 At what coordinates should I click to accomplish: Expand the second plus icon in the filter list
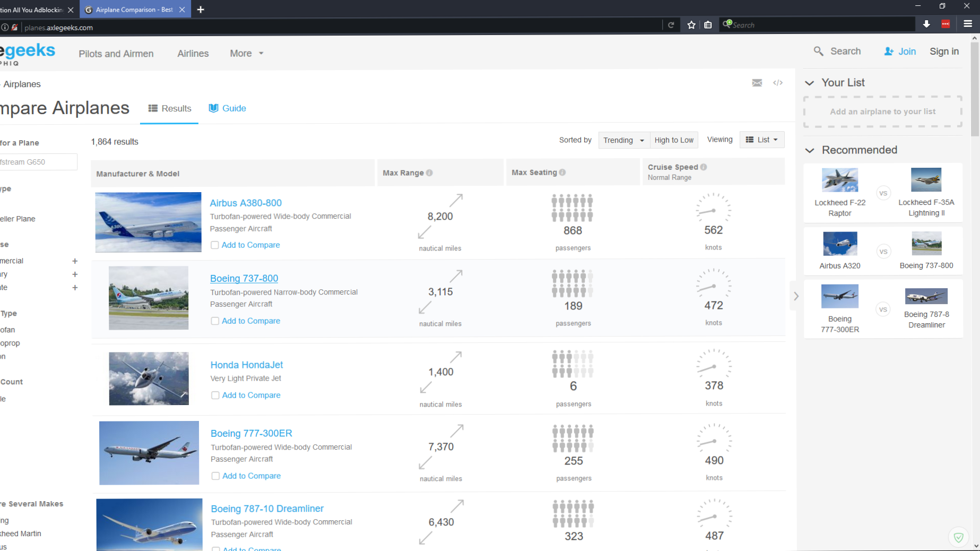coord(75,274)
